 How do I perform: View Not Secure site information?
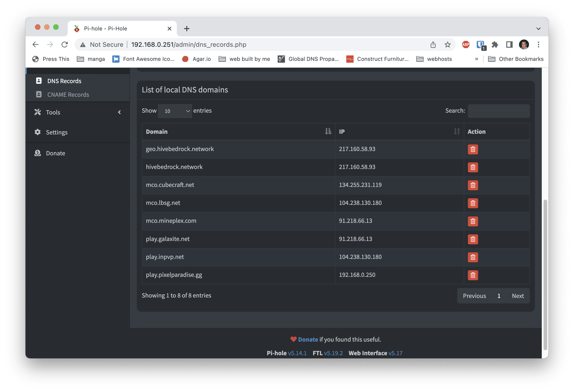(102, 45)
